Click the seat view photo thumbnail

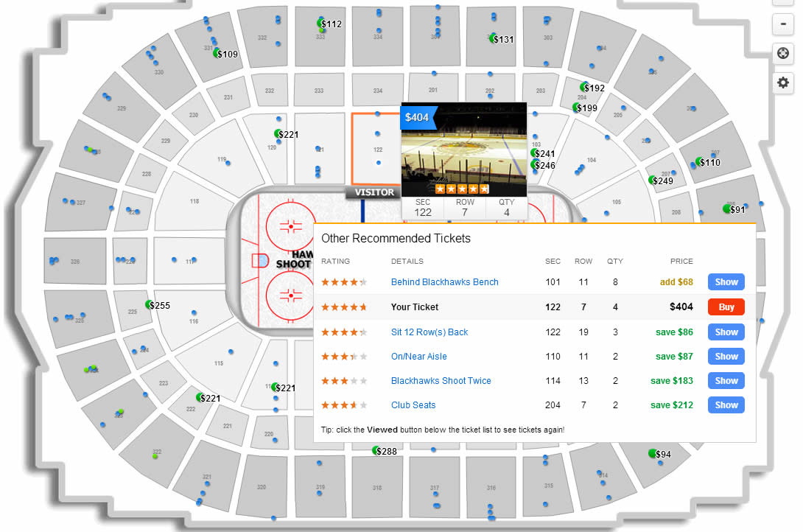coord(463,147)
